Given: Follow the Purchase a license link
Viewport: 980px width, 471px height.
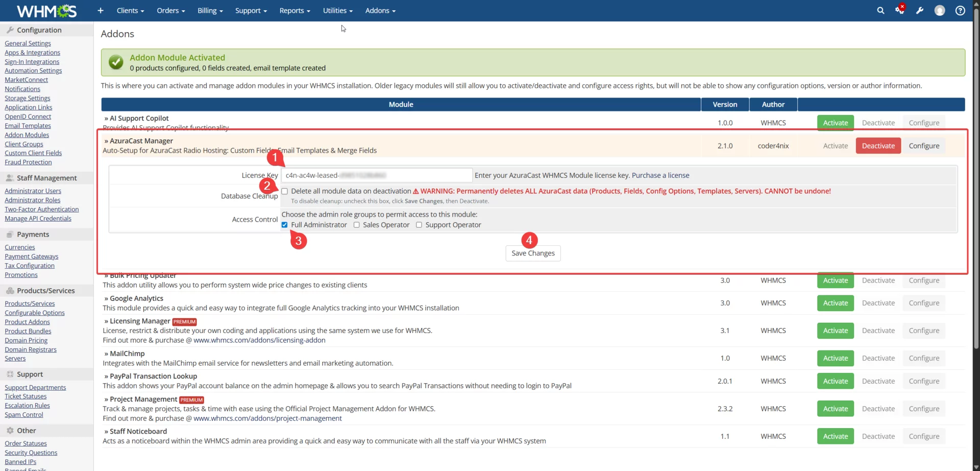Looking at the screenshot, I should pyautogui.click(x=661, y=175).
